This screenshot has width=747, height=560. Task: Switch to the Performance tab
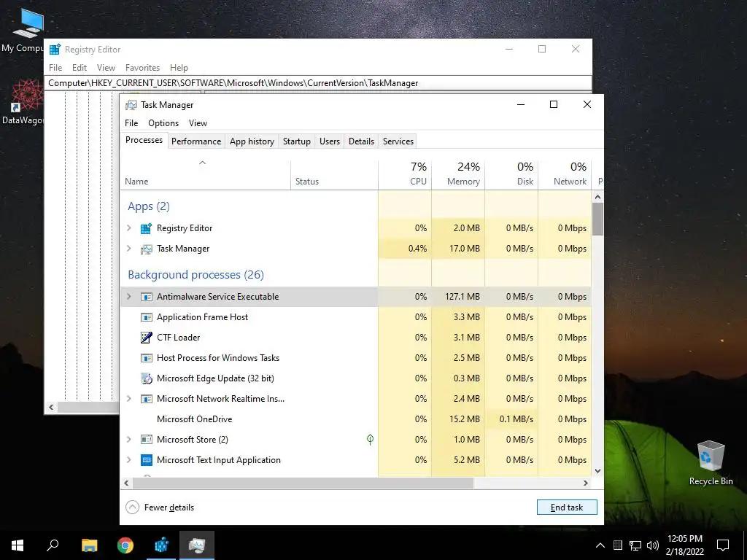pyautogui.click(x=196, y=141)
